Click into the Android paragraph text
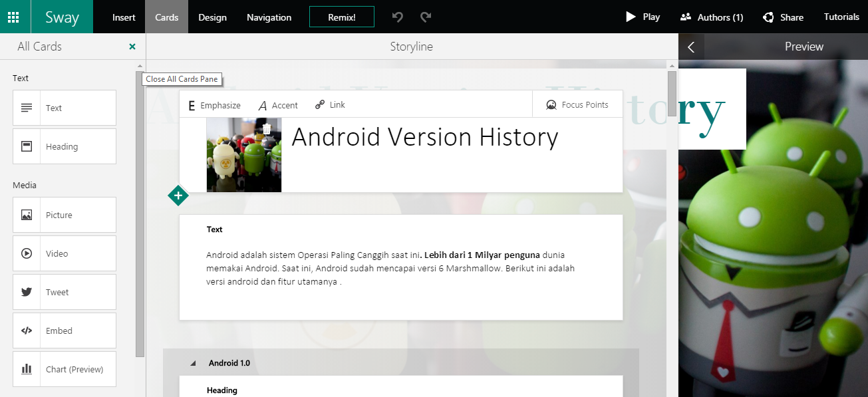 tap(390, 268)
